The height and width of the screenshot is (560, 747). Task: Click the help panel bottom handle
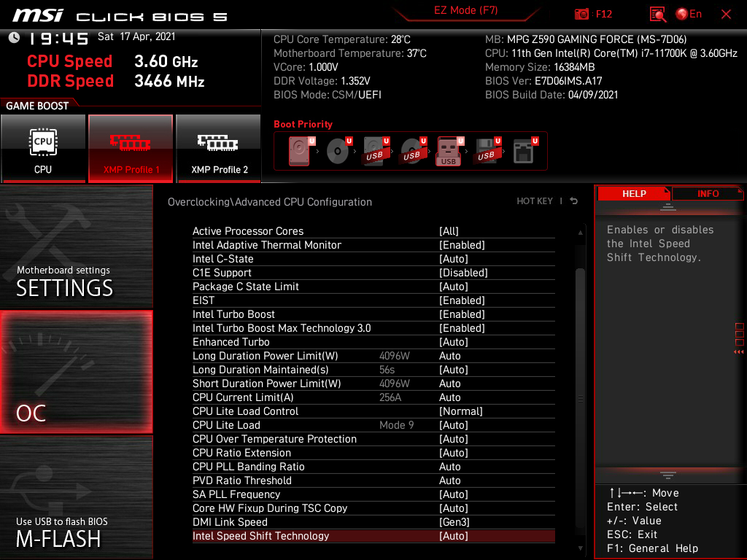point(668,475)
